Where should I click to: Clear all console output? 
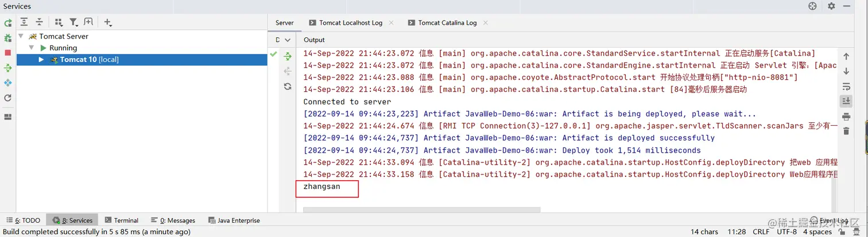click(x=846, y=131)
